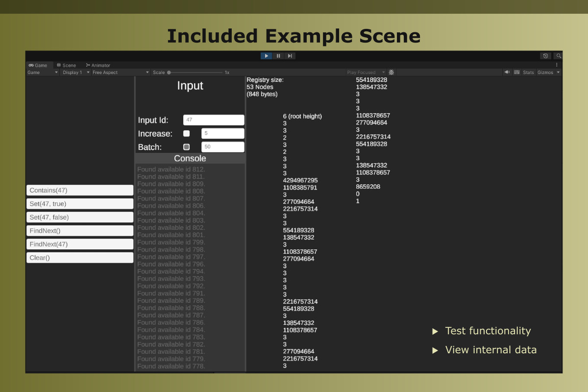Click the Batch count field showing 50
Screen dimensions: 588x392
click(223, 147)
